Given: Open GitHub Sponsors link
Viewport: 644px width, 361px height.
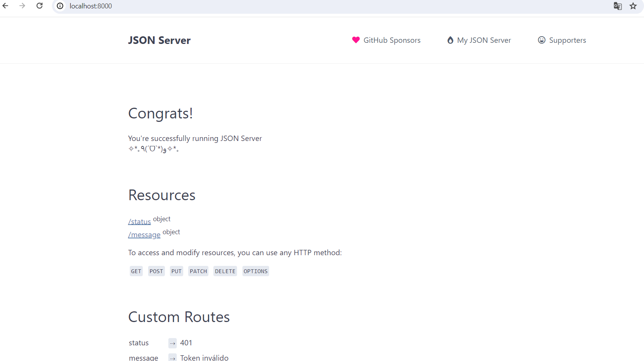Looking at the screenshot, I should 386,40.
